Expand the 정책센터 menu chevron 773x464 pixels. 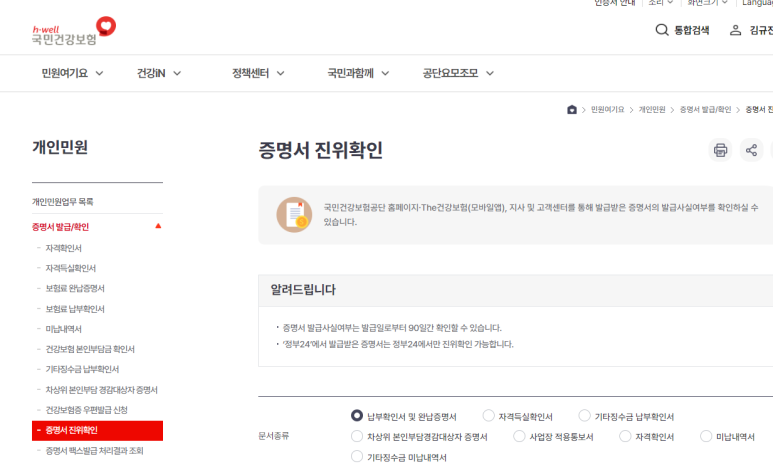tap(281, 73)
